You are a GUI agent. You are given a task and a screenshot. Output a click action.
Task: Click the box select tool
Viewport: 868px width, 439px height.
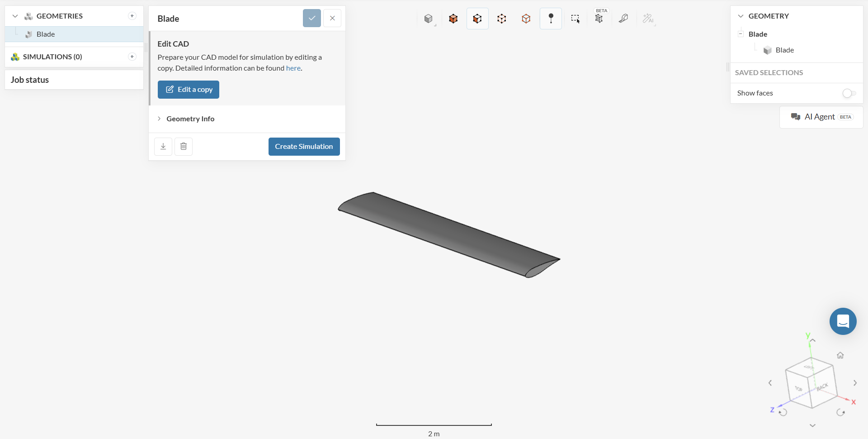[x=575, y=19]
